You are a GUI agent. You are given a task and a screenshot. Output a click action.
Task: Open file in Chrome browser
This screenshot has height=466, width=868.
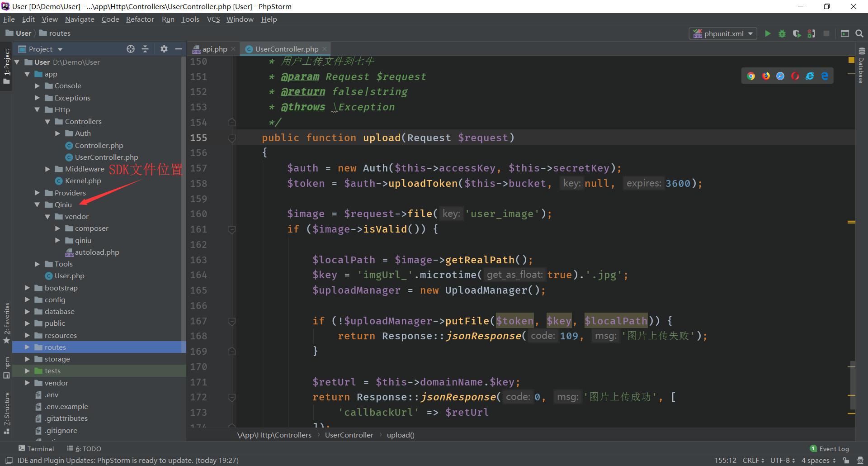[751, 76]
